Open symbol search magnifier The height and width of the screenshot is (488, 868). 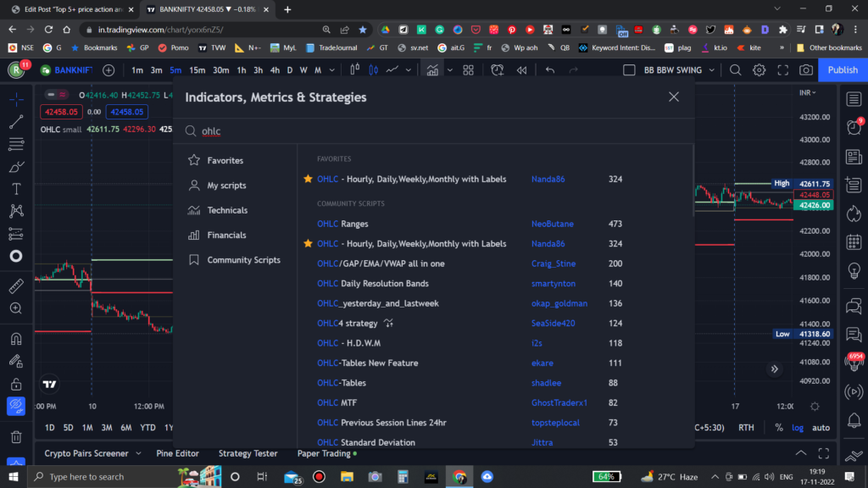click(735, 70)
